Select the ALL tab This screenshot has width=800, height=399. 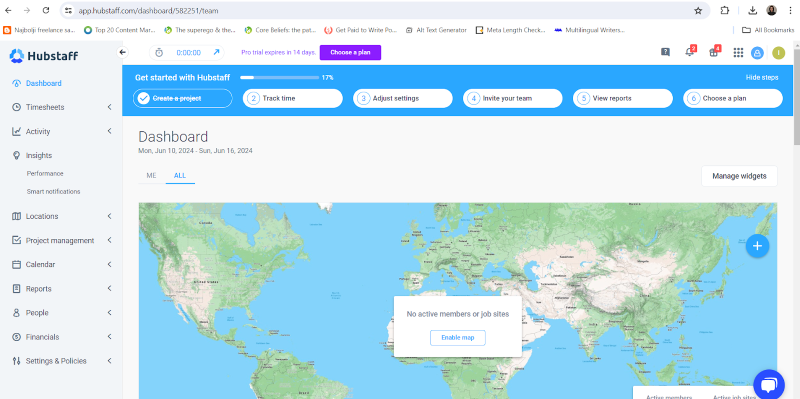[180, 176]
